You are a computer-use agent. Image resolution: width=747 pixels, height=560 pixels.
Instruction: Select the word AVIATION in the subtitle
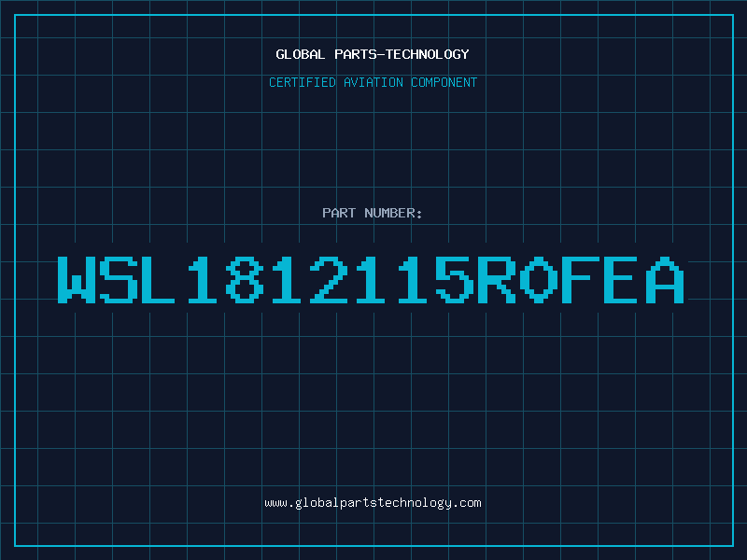click(x=373, y=82)
